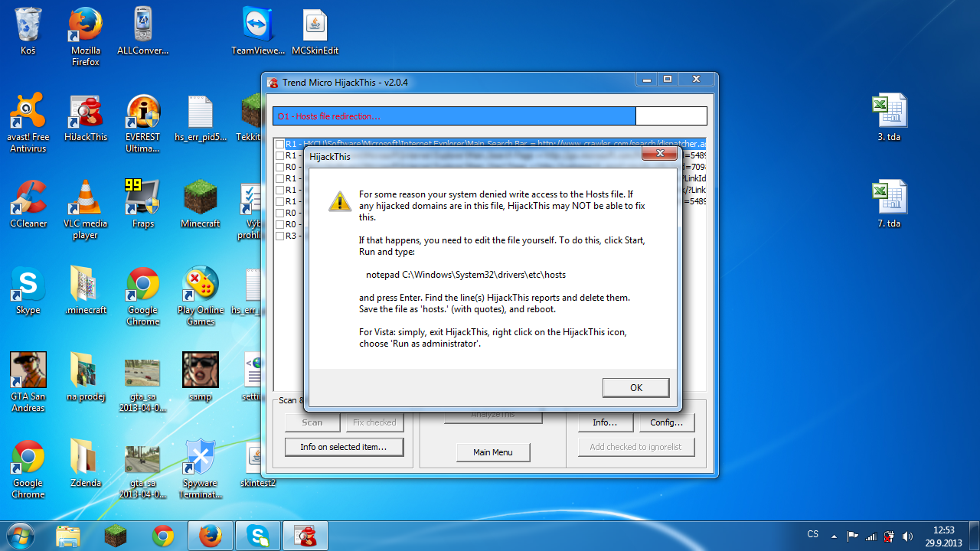The width and height of the screenshot is (980, 551).
Task: Open Windows Explorer from the taskbar
Action: coord(68,536)
